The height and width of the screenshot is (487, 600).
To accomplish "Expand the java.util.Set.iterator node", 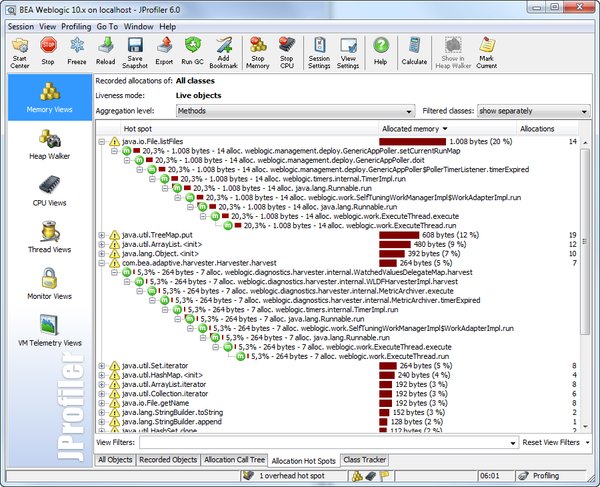I will pyautogui.click(x=102, y=366).
